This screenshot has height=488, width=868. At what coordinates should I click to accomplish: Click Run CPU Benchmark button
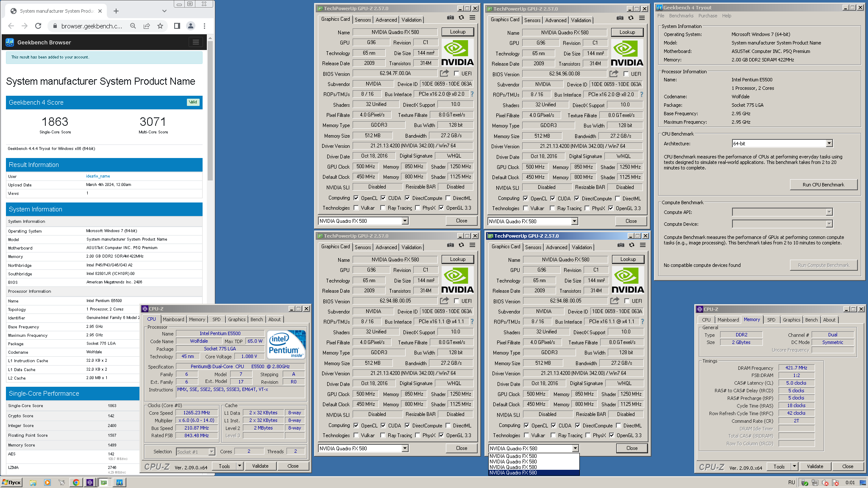pos(823,185)
